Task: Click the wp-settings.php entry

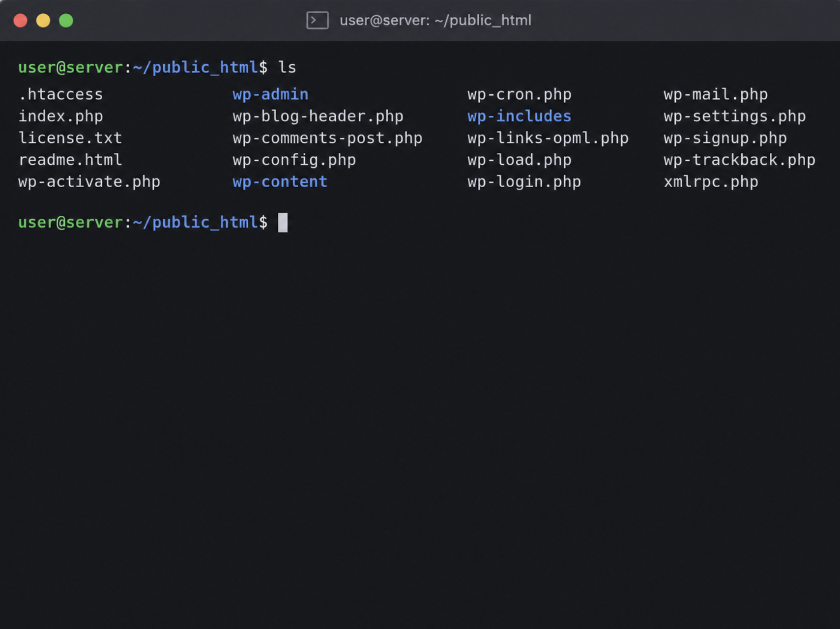Action: tap(735, 116)
